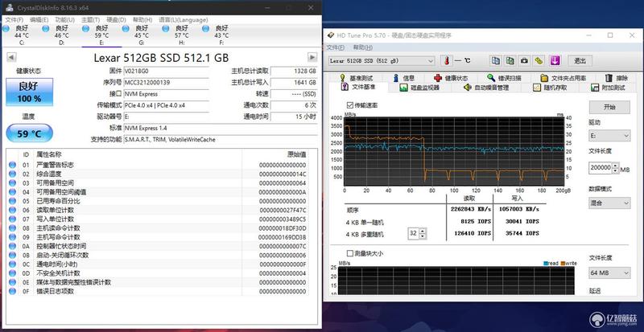Open the 错误扫描 error scan tab

505,78
